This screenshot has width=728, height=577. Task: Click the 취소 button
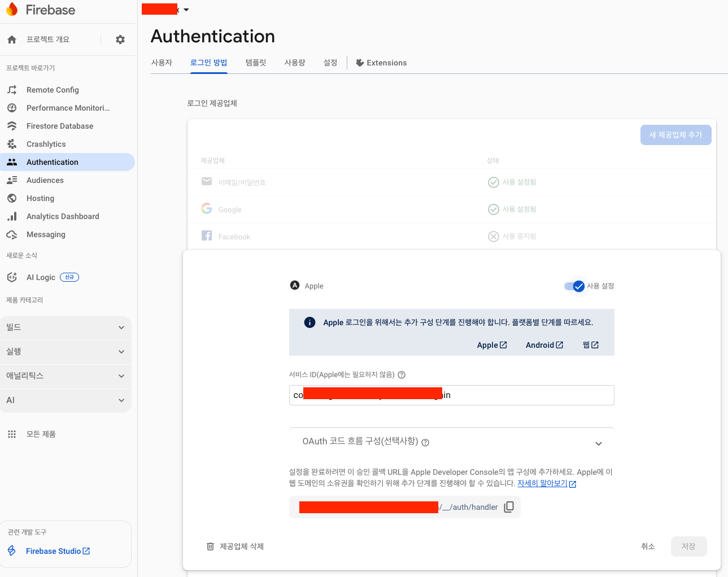pos(648,547)
